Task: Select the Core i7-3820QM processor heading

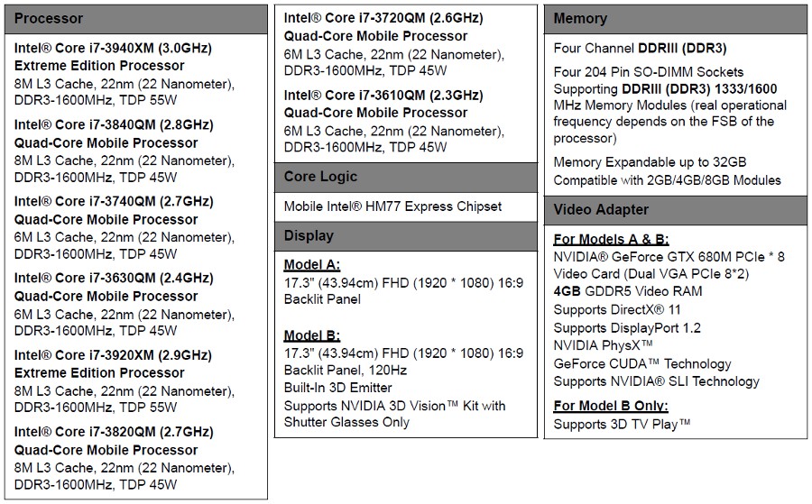Action: pos(114,441)
